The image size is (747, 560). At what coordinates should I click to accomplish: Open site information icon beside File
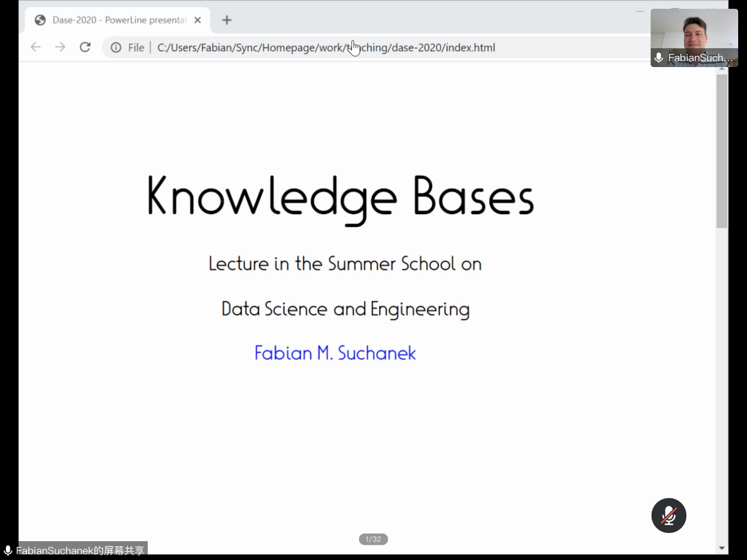(x=116, y=48)
